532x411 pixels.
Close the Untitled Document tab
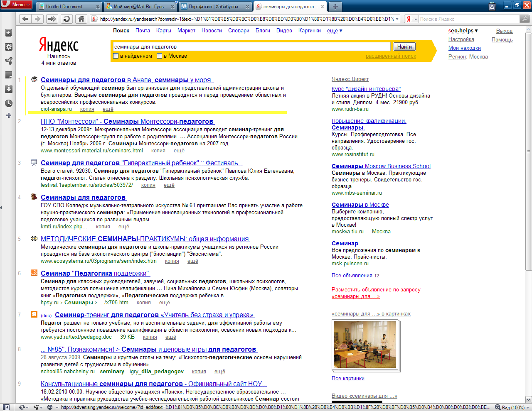tap(98, 7)
